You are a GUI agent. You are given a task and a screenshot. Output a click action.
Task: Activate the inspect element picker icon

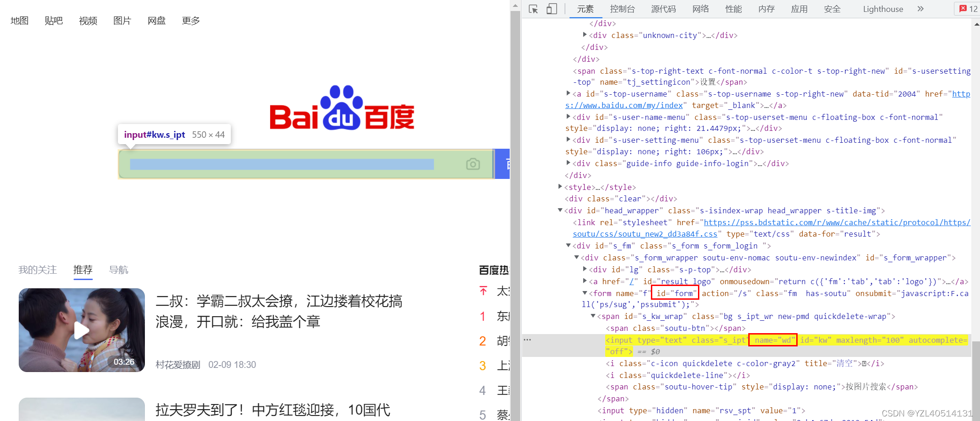(x=533, y=9)
